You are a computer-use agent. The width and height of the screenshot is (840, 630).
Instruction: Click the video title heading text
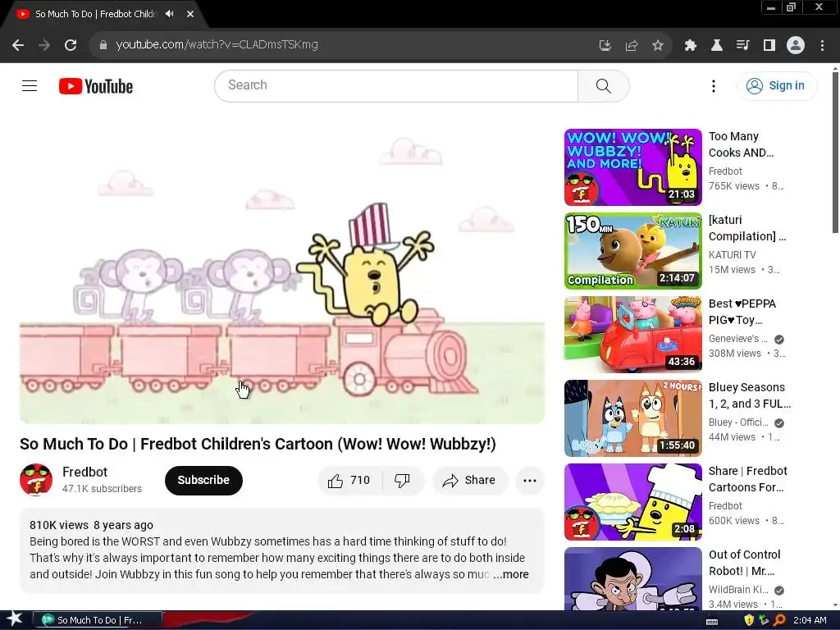pos(258,444)
